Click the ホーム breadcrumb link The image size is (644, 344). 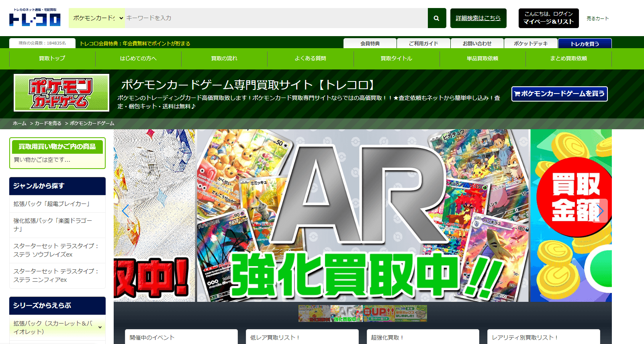19,123
